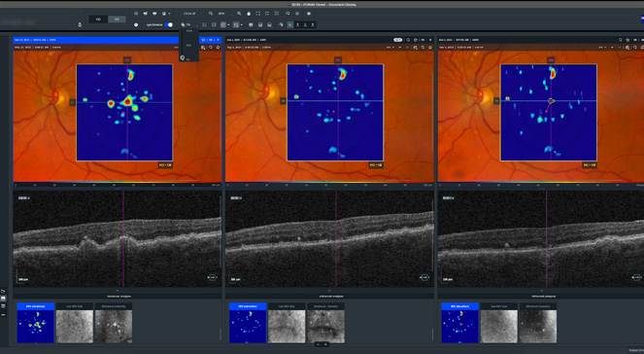
Task: Click the OS label in middle pane header
Action: [423, 40]
